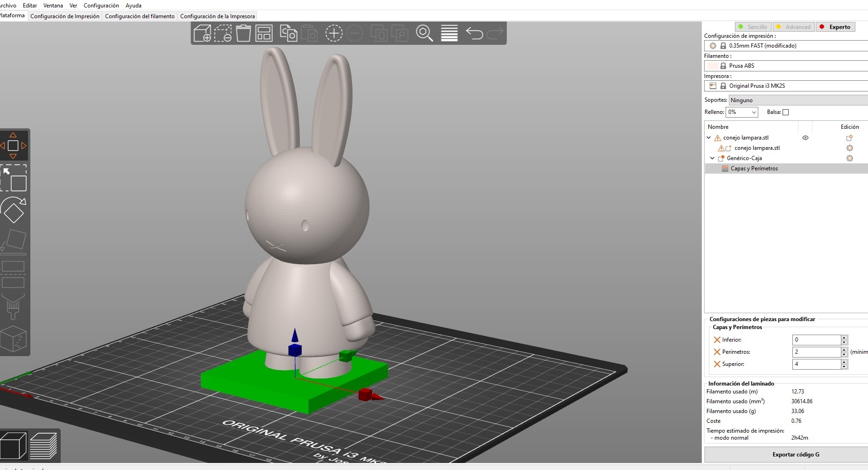Open the Configuración menu
The height and width of the screenshot is (470, 868).
[101, 5]
